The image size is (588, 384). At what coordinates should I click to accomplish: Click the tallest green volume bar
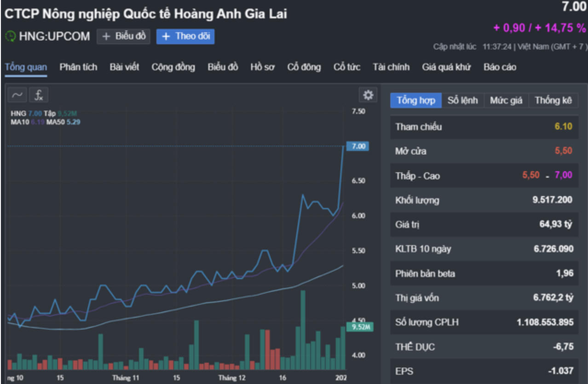pos(303,330)
